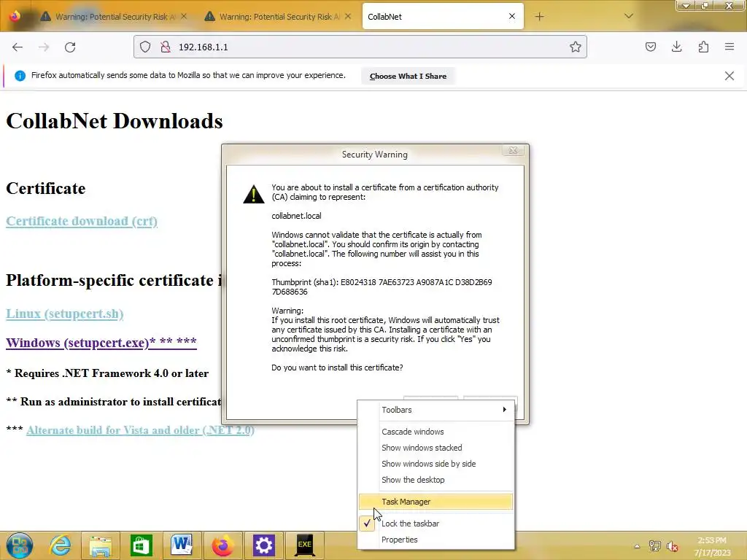Open the Store icon on taskbar
747x560 pixels.
(141, 545)
